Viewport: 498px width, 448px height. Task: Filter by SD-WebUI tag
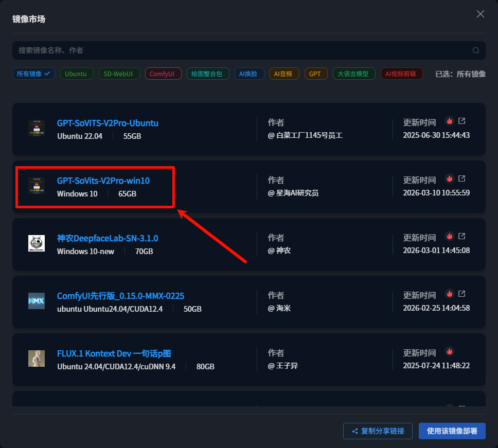click(119, 74)
